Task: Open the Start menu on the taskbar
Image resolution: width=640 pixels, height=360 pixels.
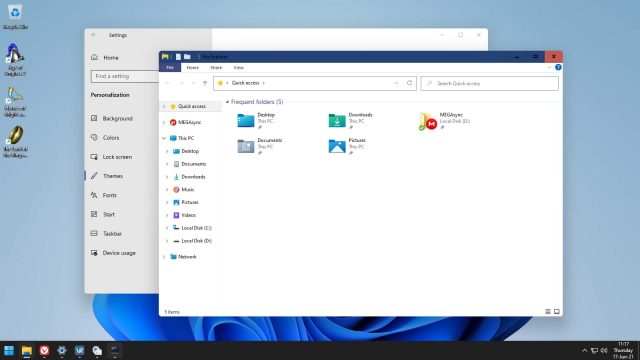Action: [9, 351]
